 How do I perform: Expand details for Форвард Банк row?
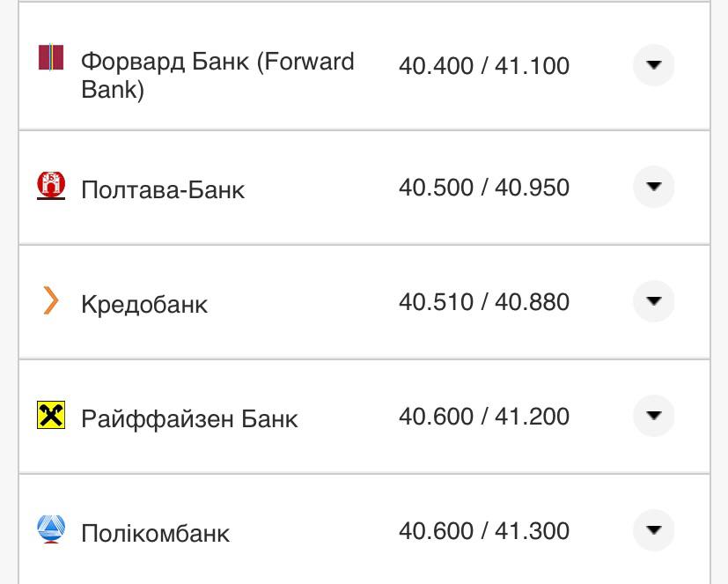pos(652,64)
